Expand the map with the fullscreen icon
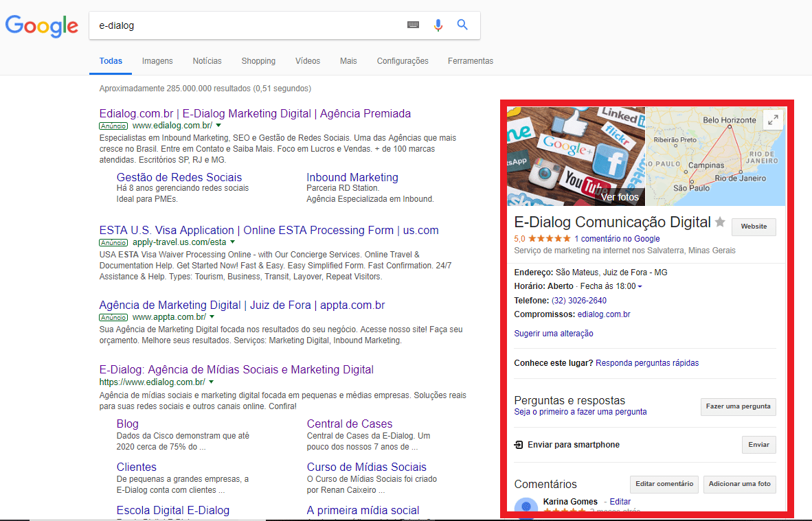Screen dimensions: 812x521 click(773, 120)
